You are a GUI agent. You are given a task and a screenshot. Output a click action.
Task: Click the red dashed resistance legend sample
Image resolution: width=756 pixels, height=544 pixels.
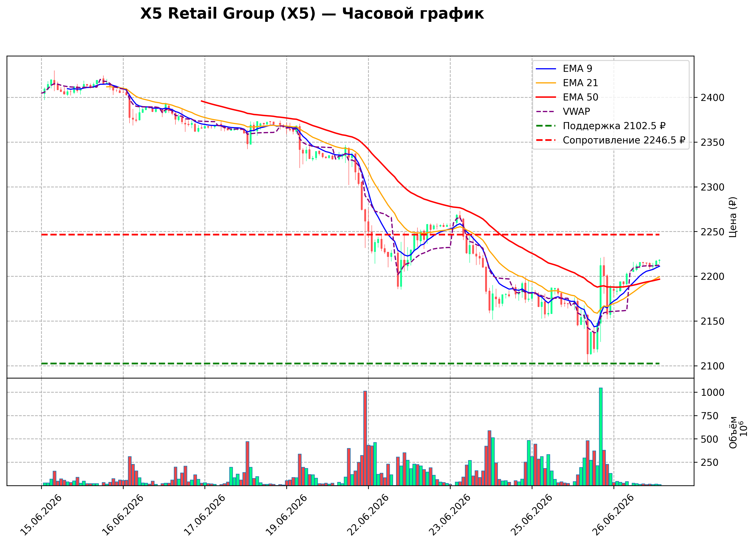546,140
